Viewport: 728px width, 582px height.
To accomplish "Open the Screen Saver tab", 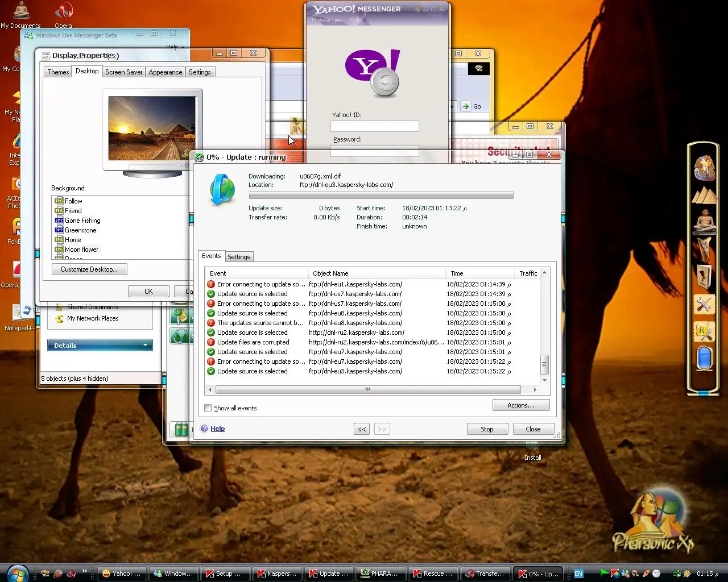I will (x=124, y=72).
